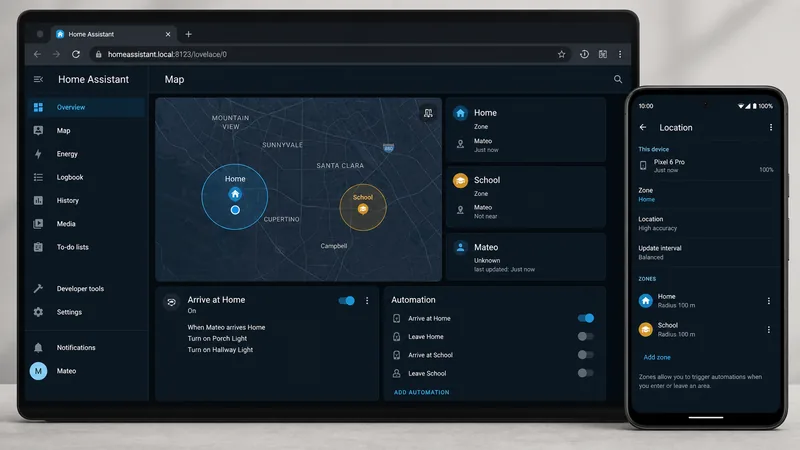The height and width of the screenshot is (450, 800).
Task: Click the Home zone marker on map
Action: pos(235,194)
